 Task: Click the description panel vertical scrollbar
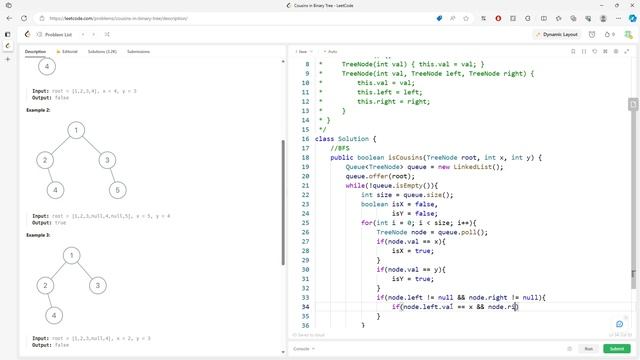click(x=283, y=202)
